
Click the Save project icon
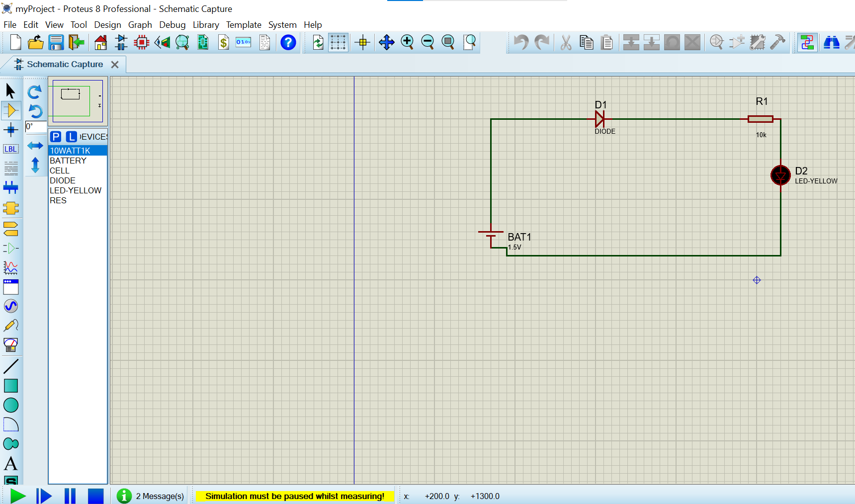[x=56, y=43]
